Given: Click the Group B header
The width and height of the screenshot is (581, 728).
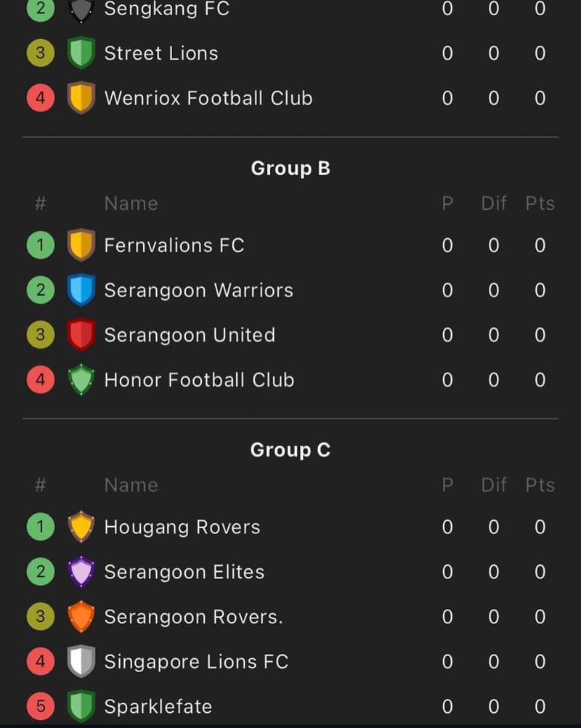Looking at the screenshot, I should [290, 168].
